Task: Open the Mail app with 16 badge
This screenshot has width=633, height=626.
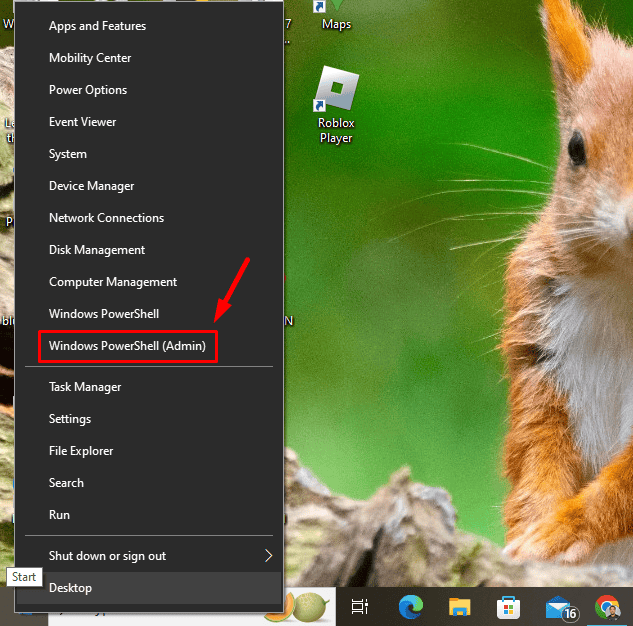Action: (x=558, y=606)
